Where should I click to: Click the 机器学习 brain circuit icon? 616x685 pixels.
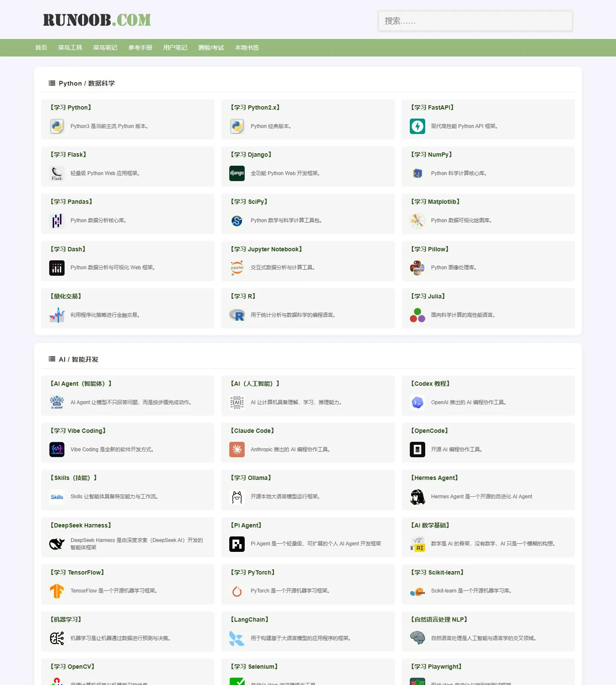(57, 638)
